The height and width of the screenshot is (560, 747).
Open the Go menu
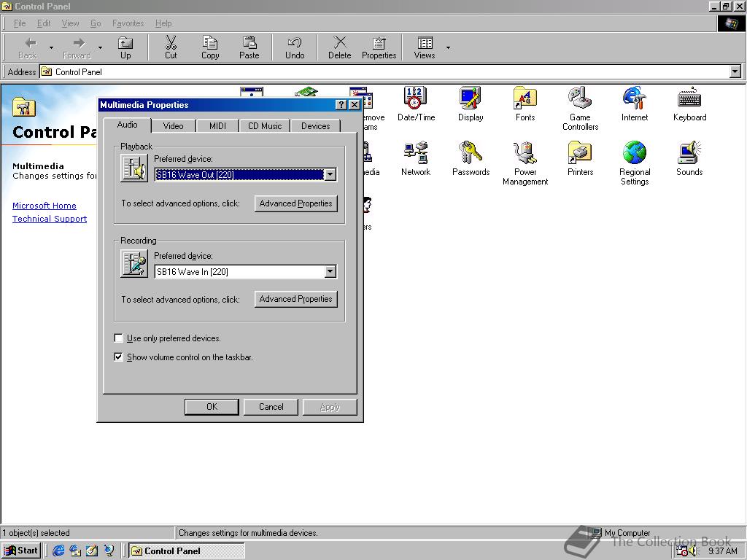96,23
